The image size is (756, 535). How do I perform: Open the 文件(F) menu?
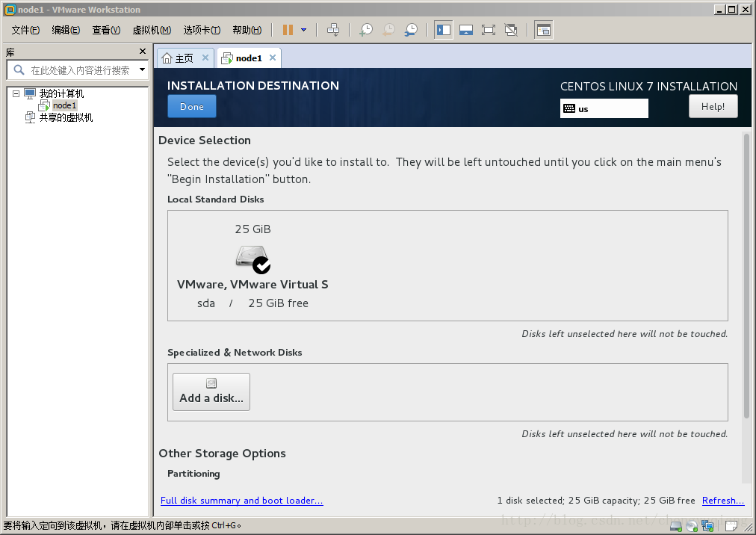tap(25, 30)
